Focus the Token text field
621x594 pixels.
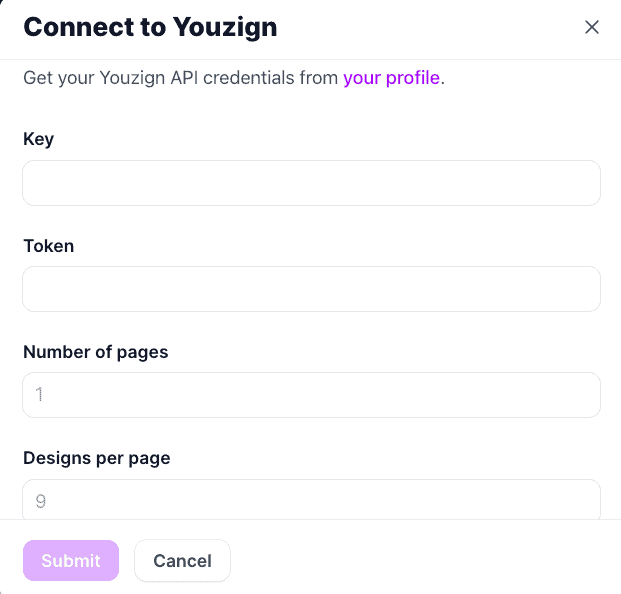[x=311, y=289]
